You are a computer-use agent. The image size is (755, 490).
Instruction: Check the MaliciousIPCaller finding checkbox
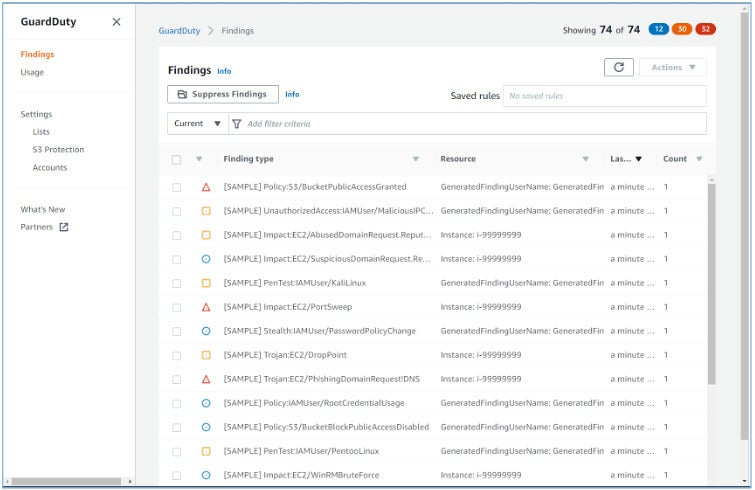pyautogui.click(x=177, y=211)
